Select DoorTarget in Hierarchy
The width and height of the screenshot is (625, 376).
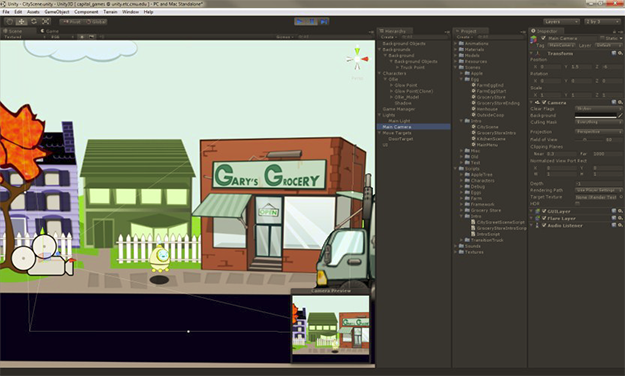coord(401,139)
